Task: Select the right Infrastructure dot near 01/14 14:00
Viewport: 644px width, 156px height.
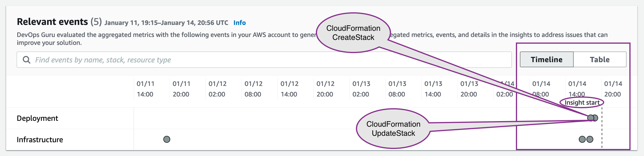Action: point(590,139)
